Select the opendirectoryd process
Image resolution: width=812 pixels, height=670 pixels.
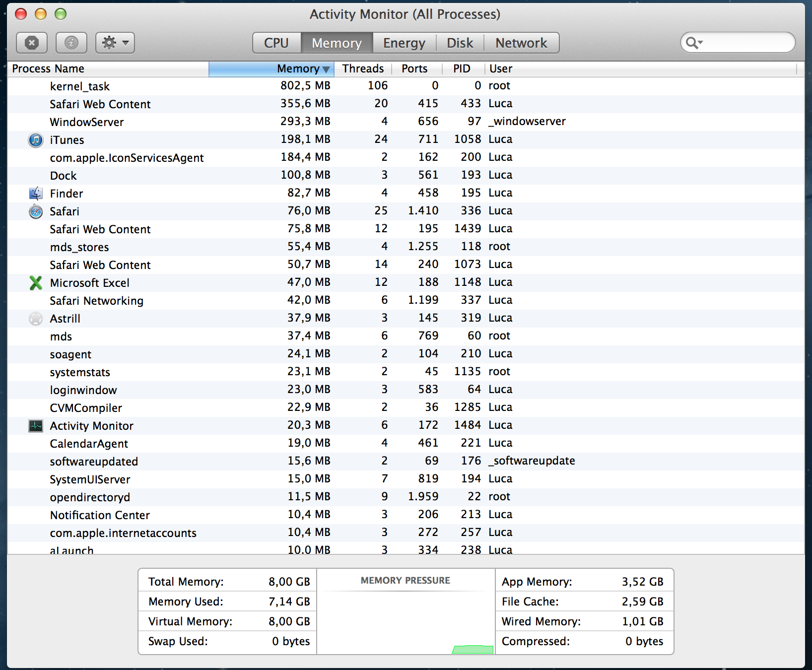406,497
